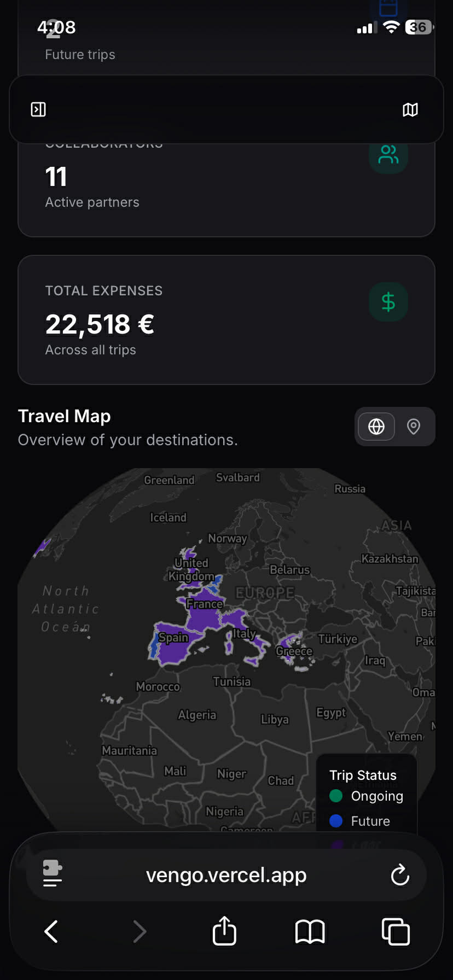Tap the map icon in top bar
This screenshot has height=980, width=453.
tap(410, 110)
